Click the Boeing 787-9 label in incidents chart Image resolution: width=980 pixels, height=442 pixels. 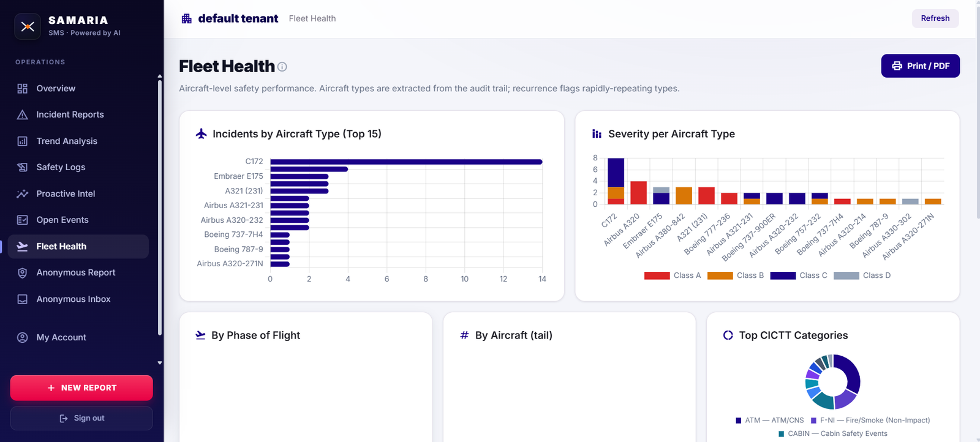(238, 249)
